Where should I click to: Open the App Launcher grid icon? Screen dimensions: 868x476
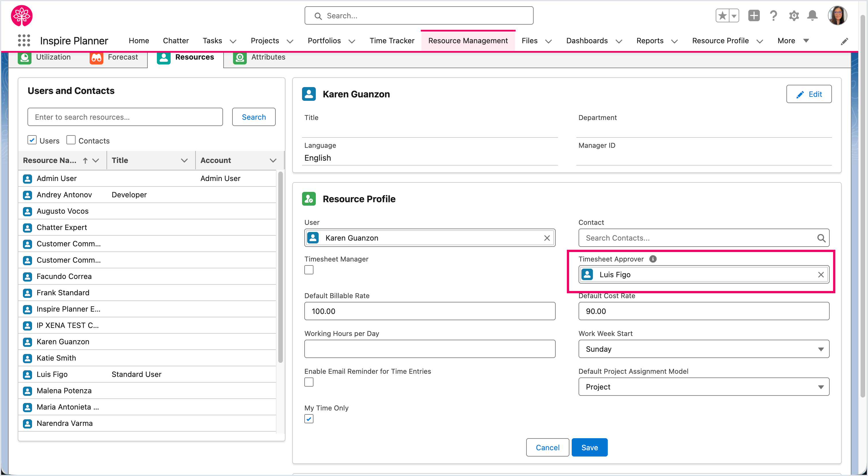point(24,40)
